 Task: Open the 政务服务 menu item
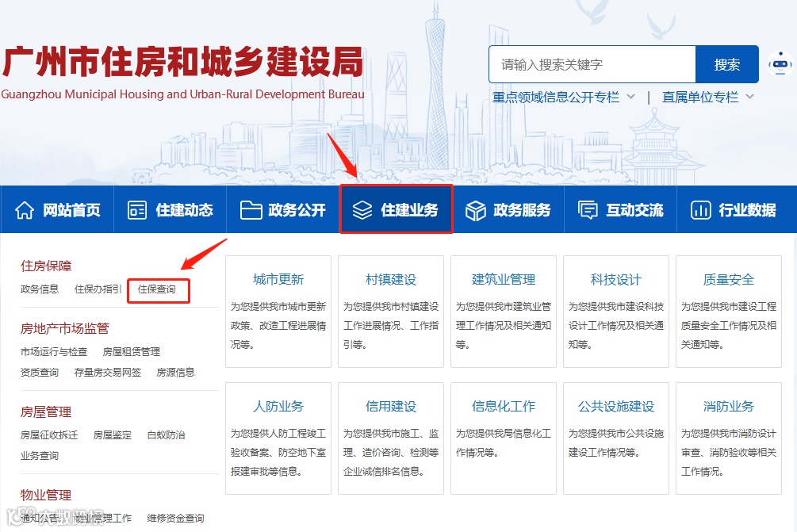click(508, 209)
